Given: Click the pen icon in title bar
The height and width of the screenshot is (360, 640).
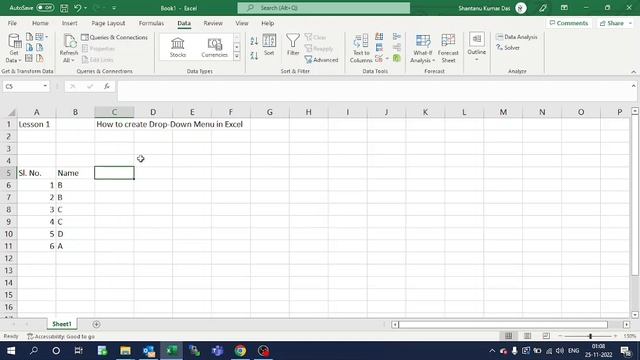Looking at the screenshot, I should [542, 8].
